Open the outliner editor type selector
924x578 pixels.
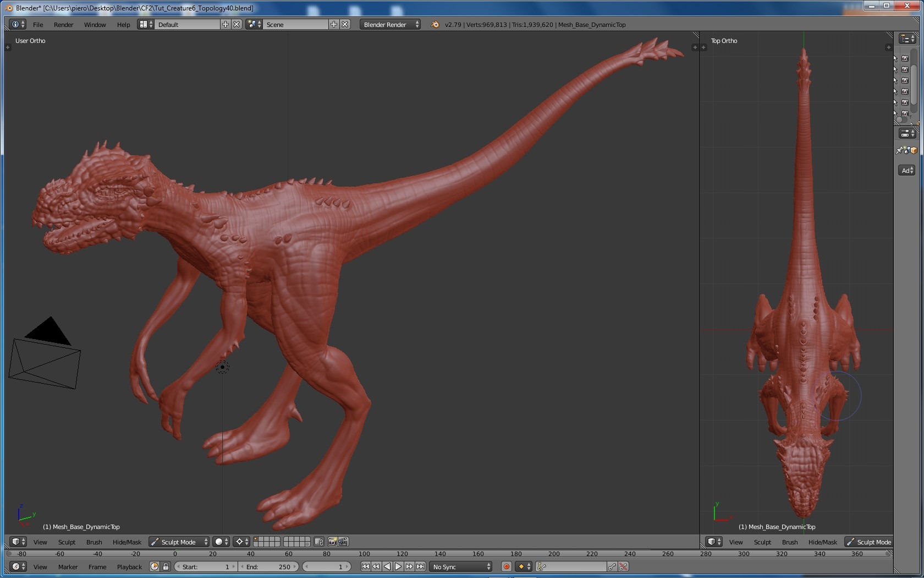point(907,39)
